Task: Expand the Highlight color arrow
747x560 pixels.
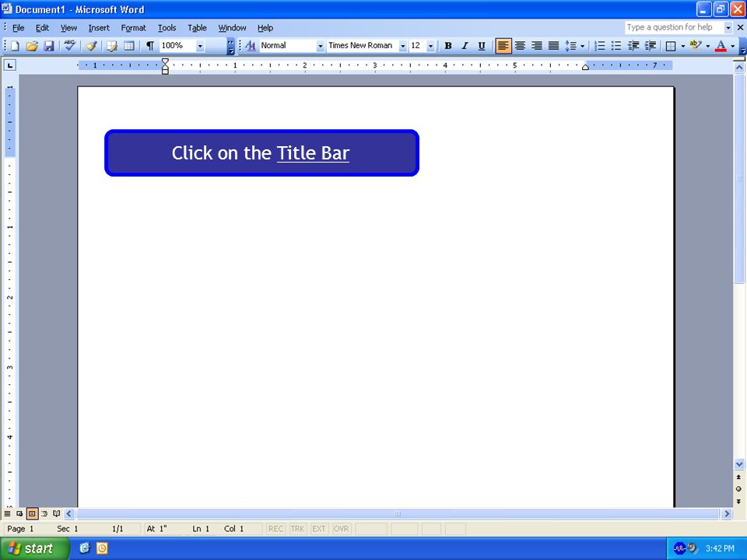Action: 707,46
